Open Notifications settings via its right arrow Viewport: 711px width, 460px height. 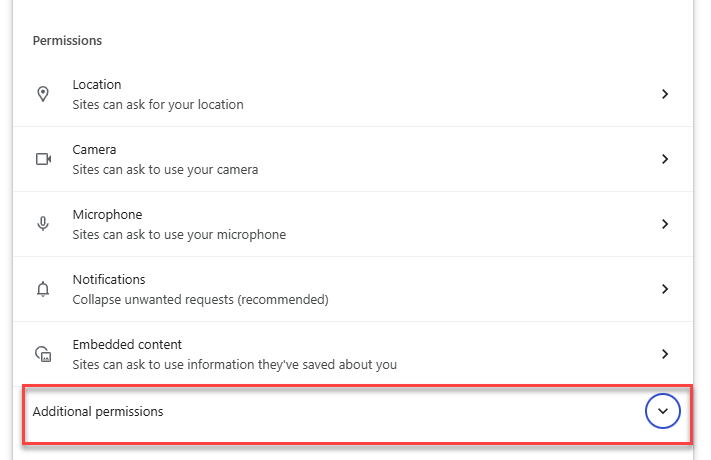[665, 289]
